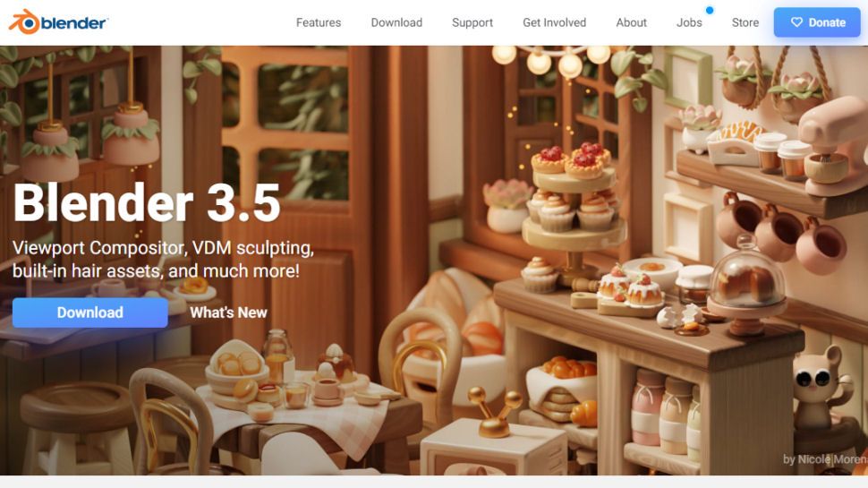Click the heart icon in Donate button
The image size is (868, 488).
(796, 22)
